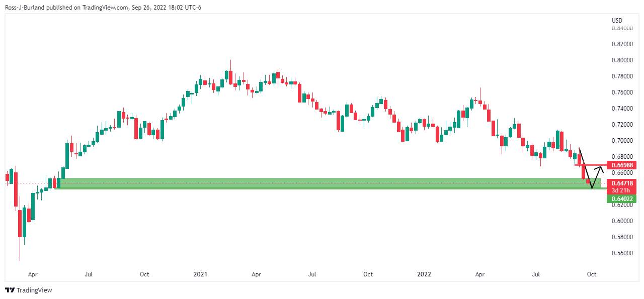Click the black projected arrow drawing
Screen dimensions: 644x299
click(x=590, y=168)
